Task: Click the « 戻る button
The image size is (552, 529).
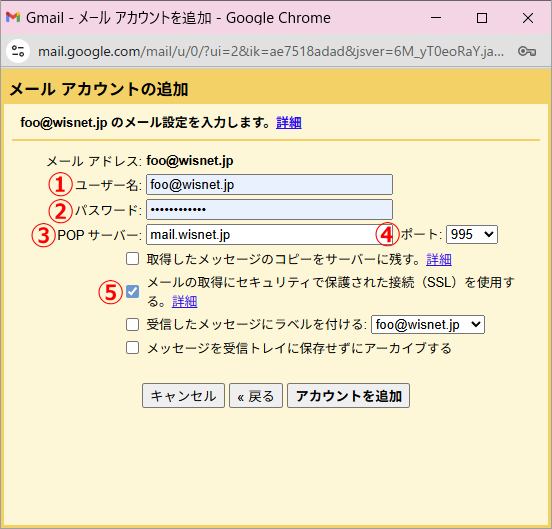Action: click(x=256, y=396)
